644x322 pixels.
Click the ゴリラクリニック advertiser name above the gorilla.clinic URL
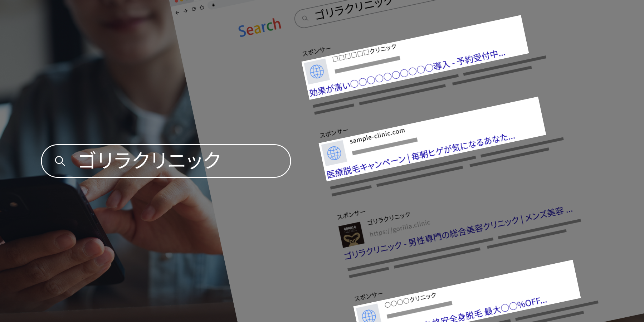(389, 219)
